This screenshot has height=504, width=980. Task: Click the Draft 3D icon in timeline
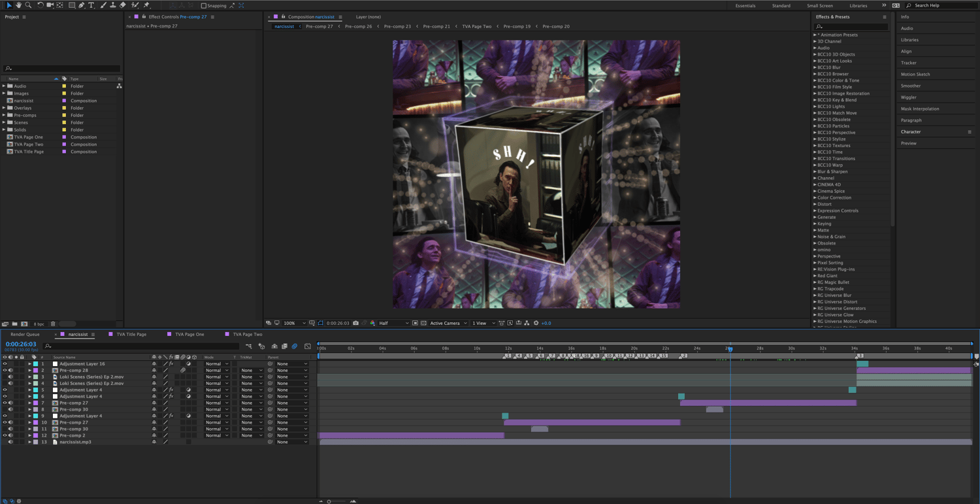(x=261, y=346)
